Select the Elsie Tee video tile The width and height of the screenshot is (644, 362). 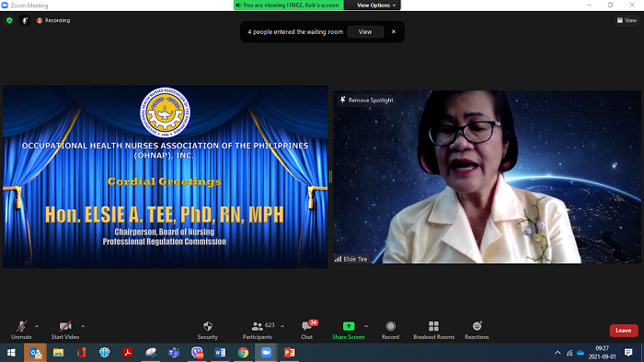click(487, 177)
